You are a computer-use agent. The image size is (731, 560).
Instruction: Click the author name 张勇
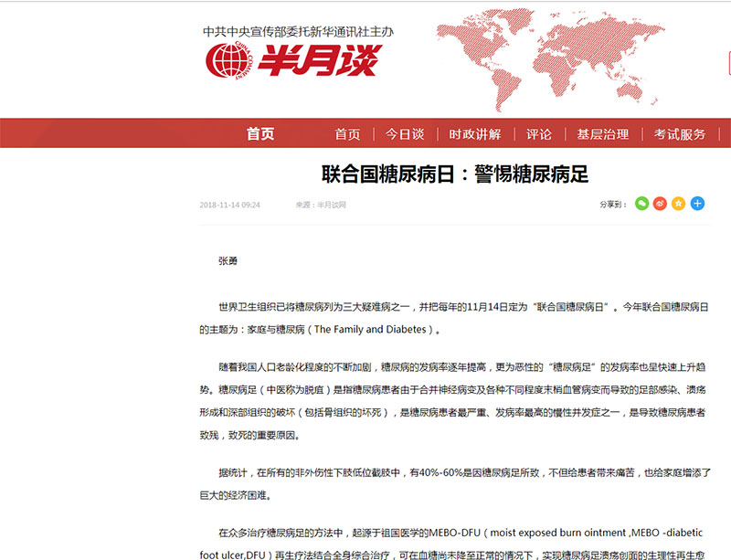pyautogui.click(x=228, y=260)
